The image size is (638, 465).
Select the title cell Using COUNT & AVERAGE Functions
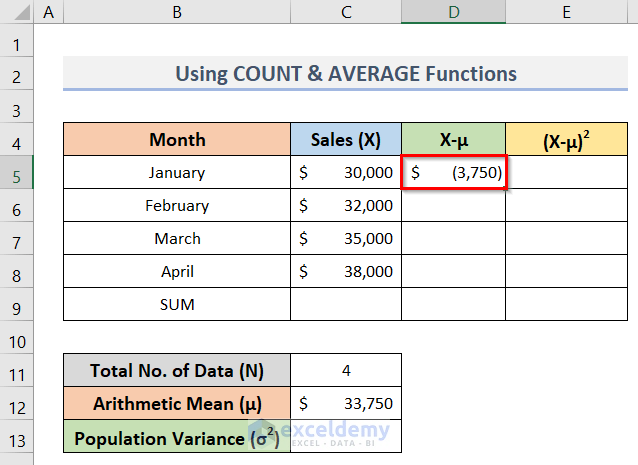[x=346, y=73]
